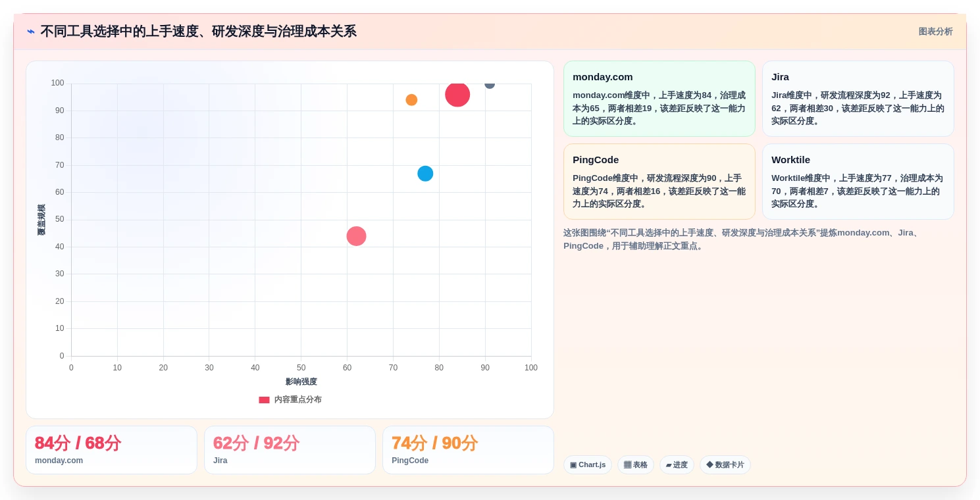This screenshot has width=980, height=500.
Task: Toggle the 内容重点分布 legend swatch
Action: (264, 399)
